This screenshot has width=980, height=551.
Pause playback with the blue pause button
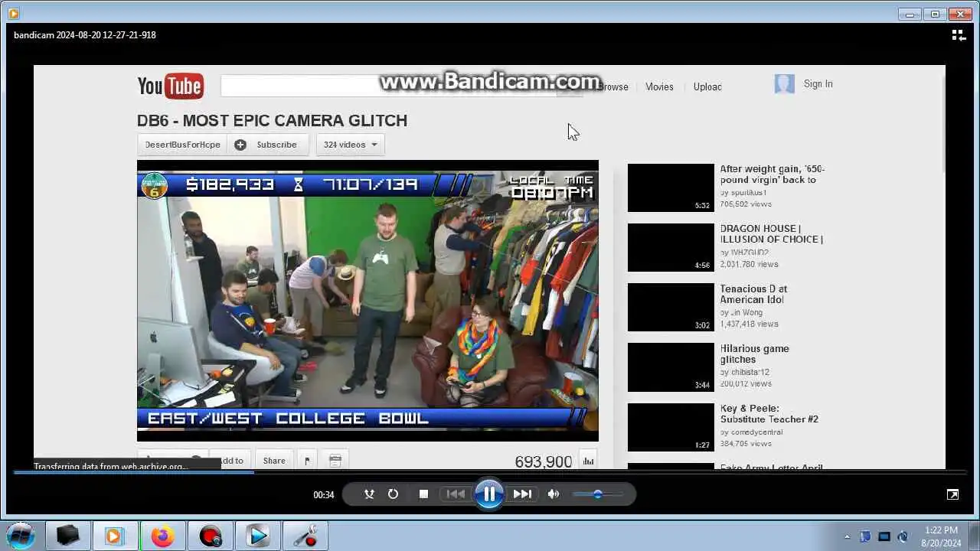click(489, 494)
